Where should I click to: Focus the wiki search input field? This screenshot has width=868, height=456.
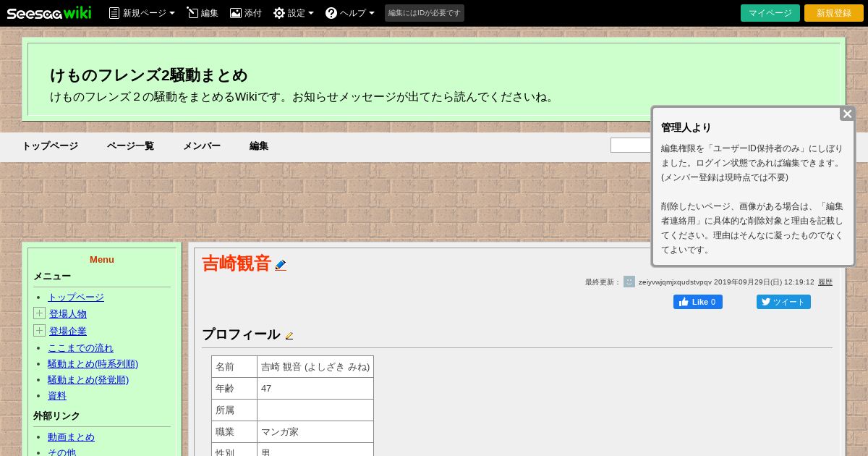631,145
